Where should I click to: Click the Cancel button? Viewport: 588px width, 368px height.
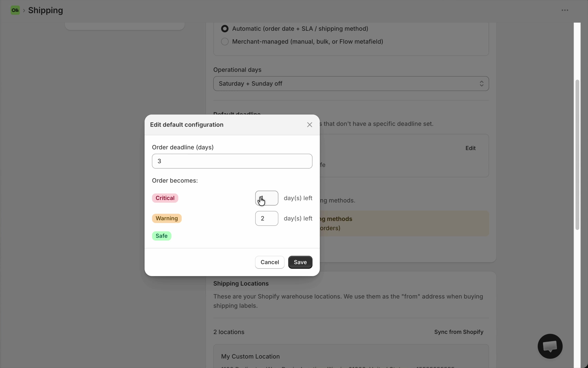tap(269, 262)
